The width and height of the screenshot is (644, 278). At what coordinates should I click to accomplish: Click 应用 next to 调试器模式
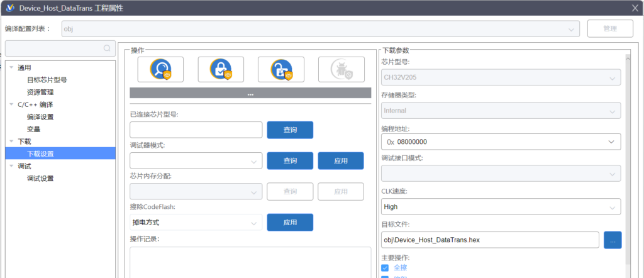click(x=341, y=160)
